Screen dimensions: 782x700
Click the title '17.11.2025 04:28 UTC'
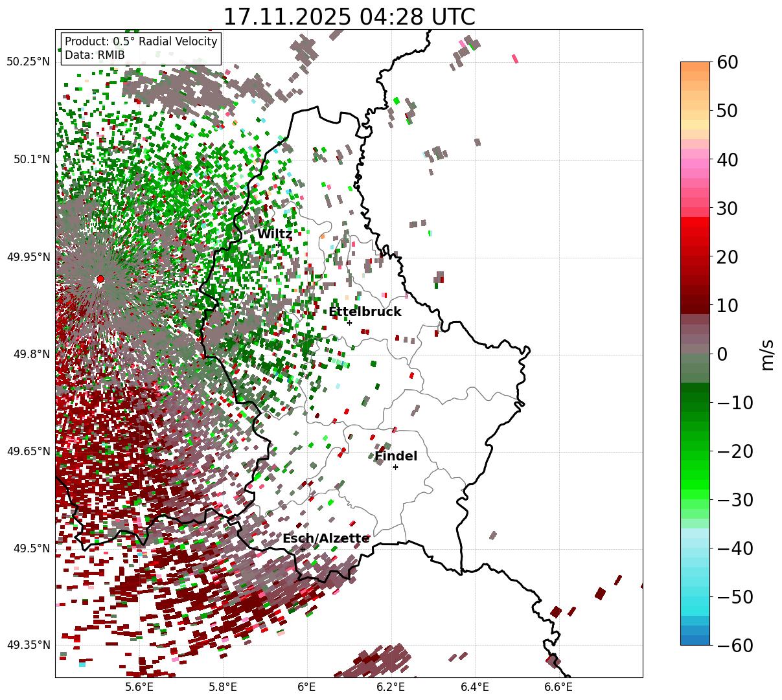(349, 17)
